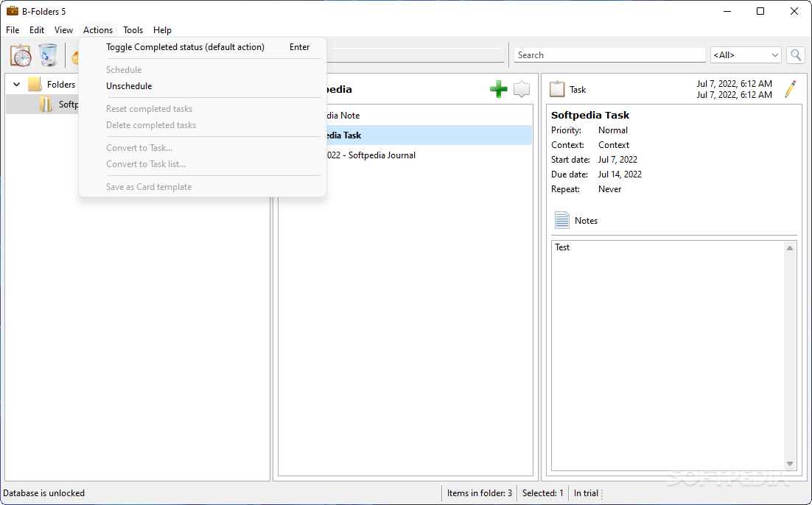The height and width of the screenshot is (505, 812).
Task: Click Convert to Task... entry
Action: click(x=203, y=148)
